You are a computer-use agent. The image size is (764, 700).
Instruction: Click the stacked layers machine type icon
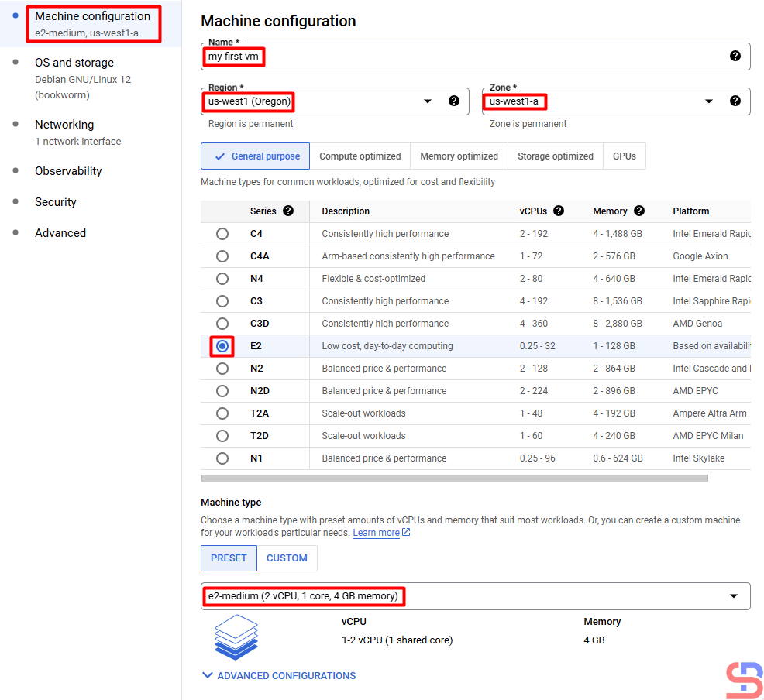point(236,637)
